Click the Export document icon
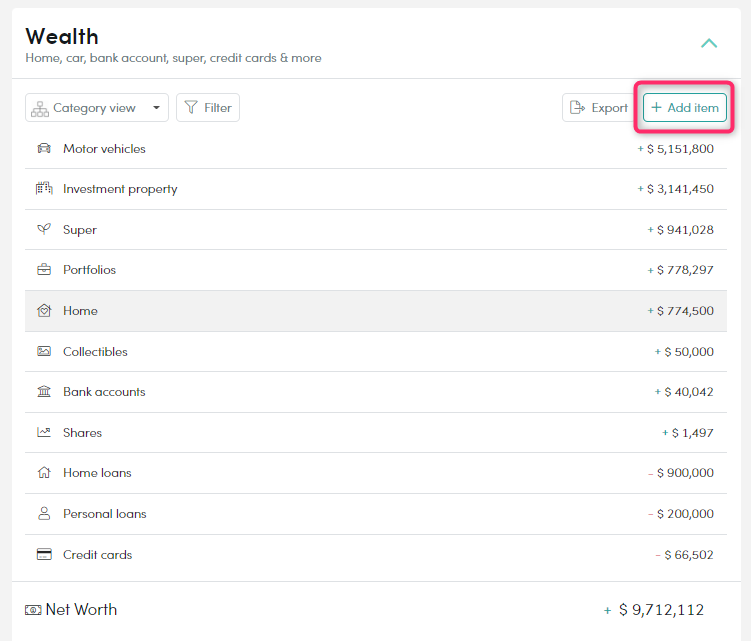This screenshot has width=751, height=641. (577, 107)
